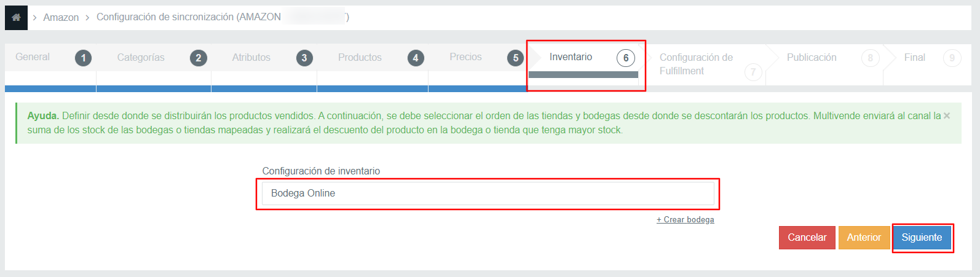Click the step 3 number badge
This screenshot has width=980, height=277.
[304, 58]
